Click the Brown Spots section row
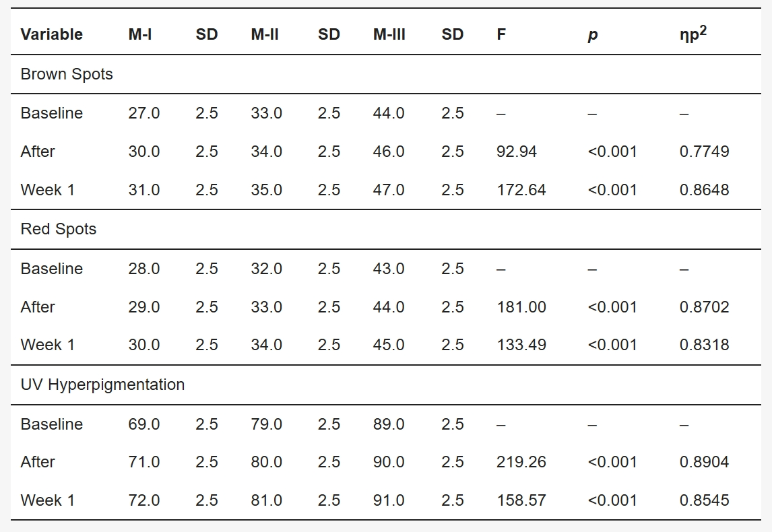772x532 pixels. click(386, 74)
